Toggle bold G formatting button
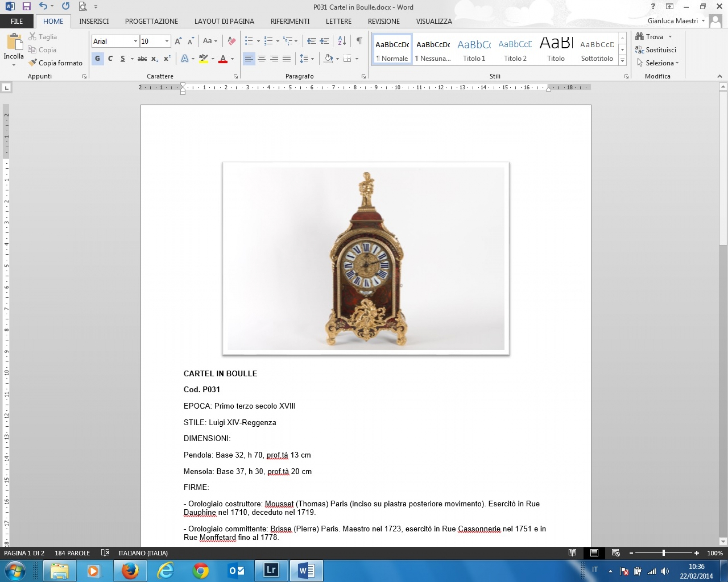 [x=98, y=59]
